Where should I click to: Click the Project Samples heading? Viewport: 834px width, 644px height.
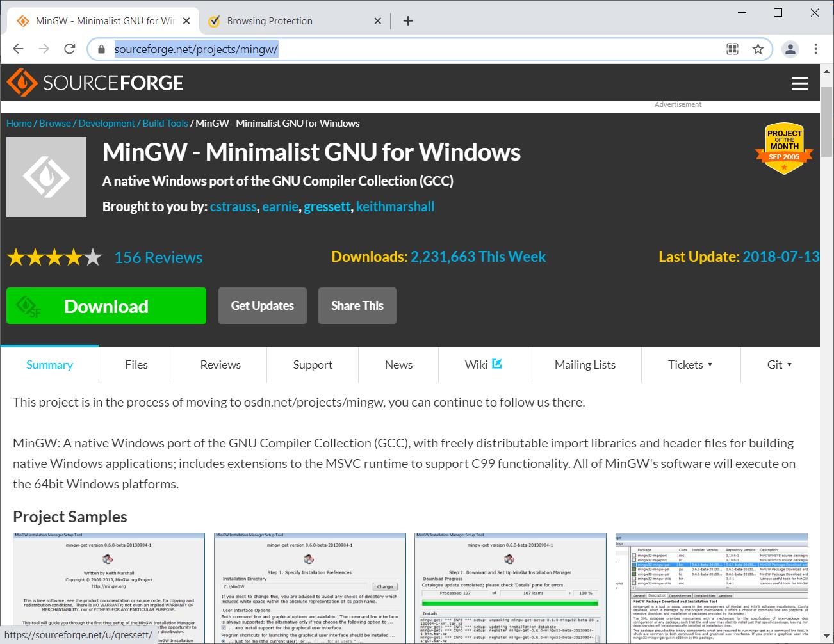click(x=70, y=517)
